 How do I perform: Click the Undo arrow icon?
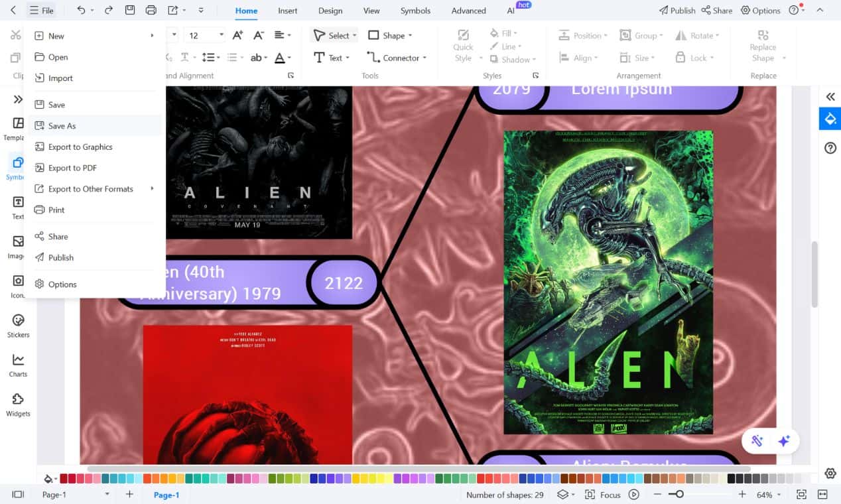[81, 10]
